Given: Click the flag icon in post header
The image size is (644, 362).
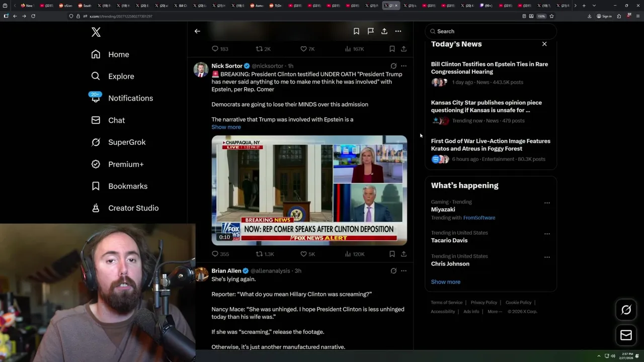Looking at the screenshot, I should [x=370, y=31].
